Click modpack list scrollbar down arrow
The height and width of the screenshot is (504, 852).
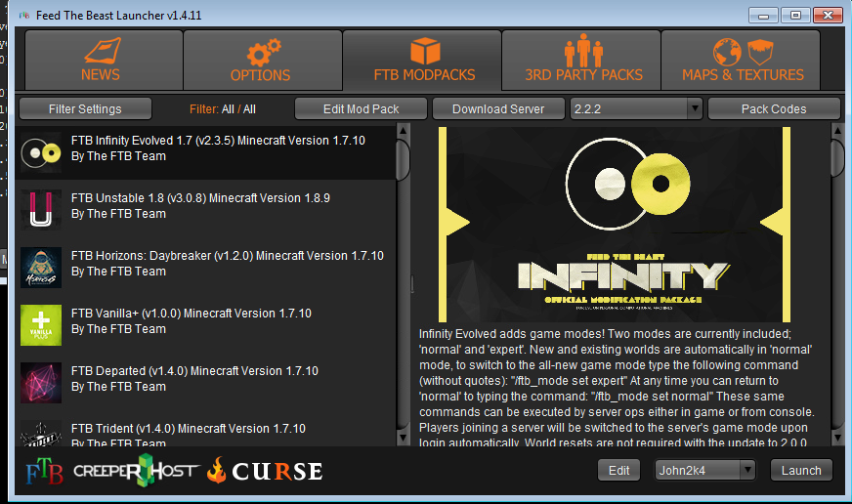[x=403, y=438]
